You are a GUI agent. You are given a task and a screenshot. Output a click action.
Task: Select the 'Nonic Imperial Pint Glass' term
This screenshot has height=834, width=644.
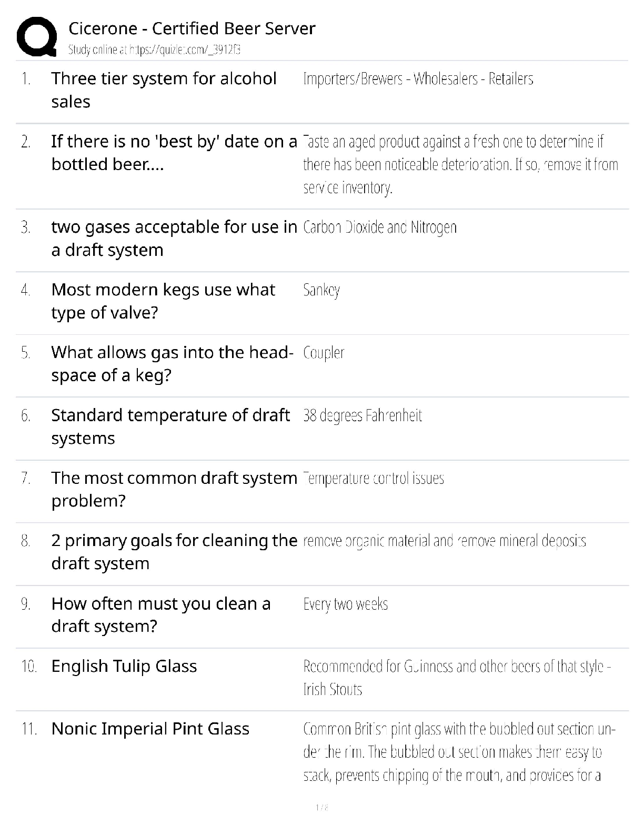(x=150, y=729)
